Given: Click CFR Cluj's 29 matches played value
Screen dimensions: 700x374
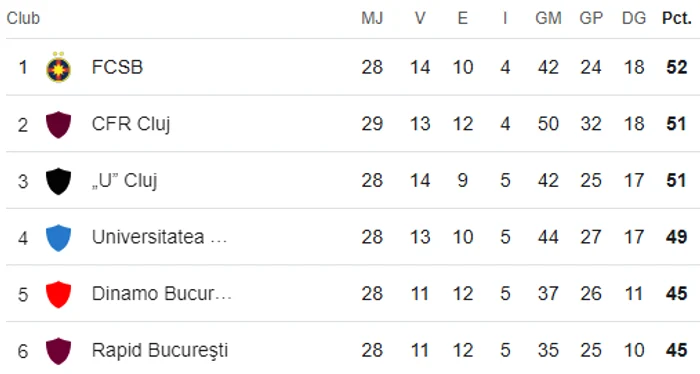Looking at the screenshot, I should pyautogui.click(x=372, y=124).
